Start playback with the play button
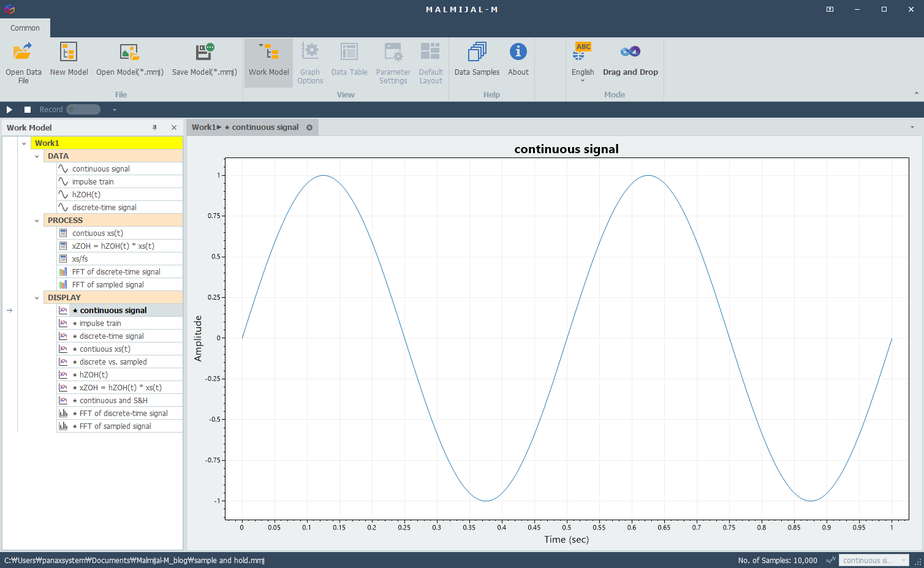 pos(9,110)
